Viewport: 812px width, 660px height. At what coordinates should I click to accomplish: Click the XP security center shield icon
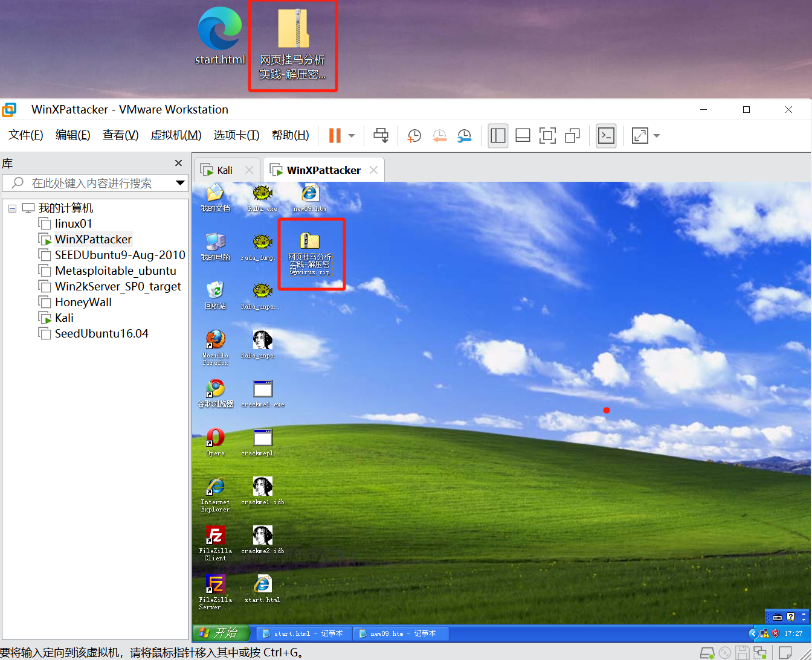point(775,633)
